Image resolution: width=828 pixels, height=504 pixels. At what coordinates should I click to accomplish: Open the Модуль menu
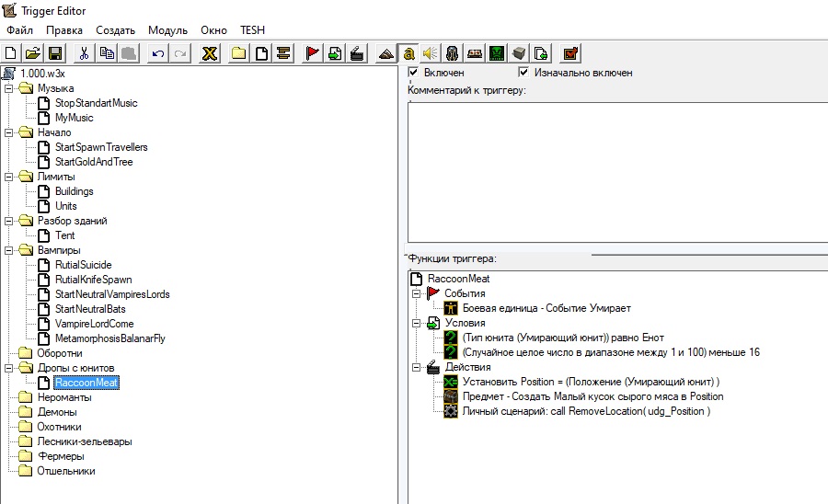coord(168,30)
